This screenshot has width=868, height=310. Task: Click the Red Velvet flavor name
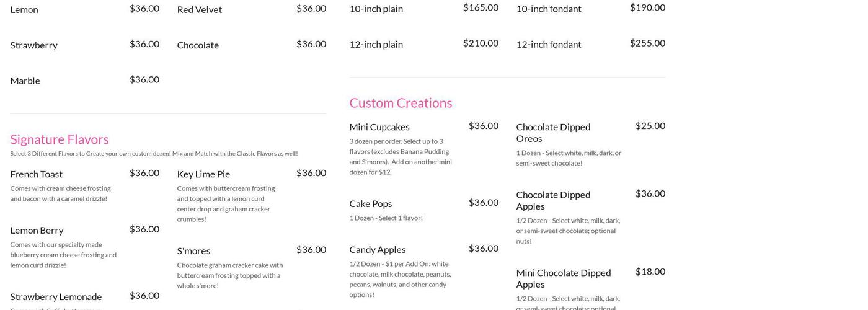(200, 9)
